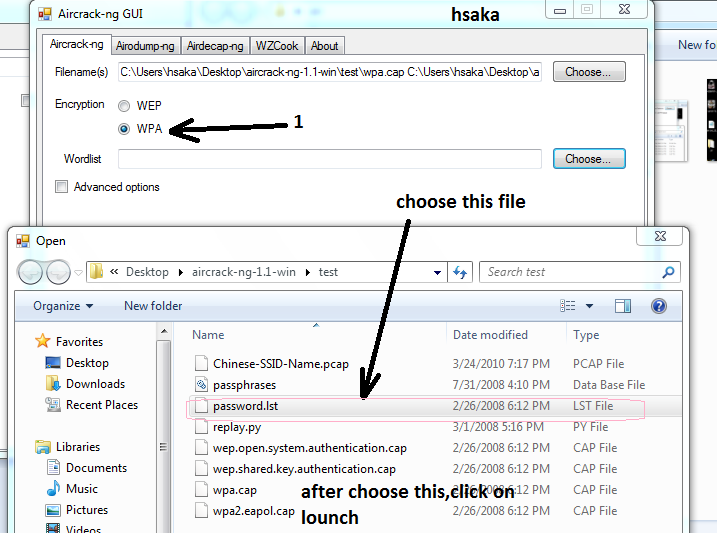Select the password.lst file

245,406
